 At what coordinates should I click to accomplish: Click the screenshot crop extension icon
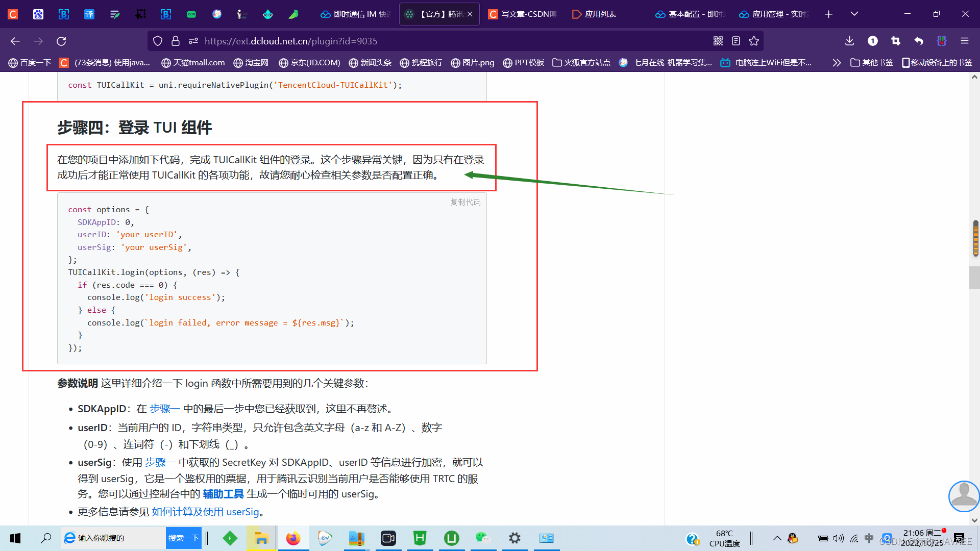point(896,41)
